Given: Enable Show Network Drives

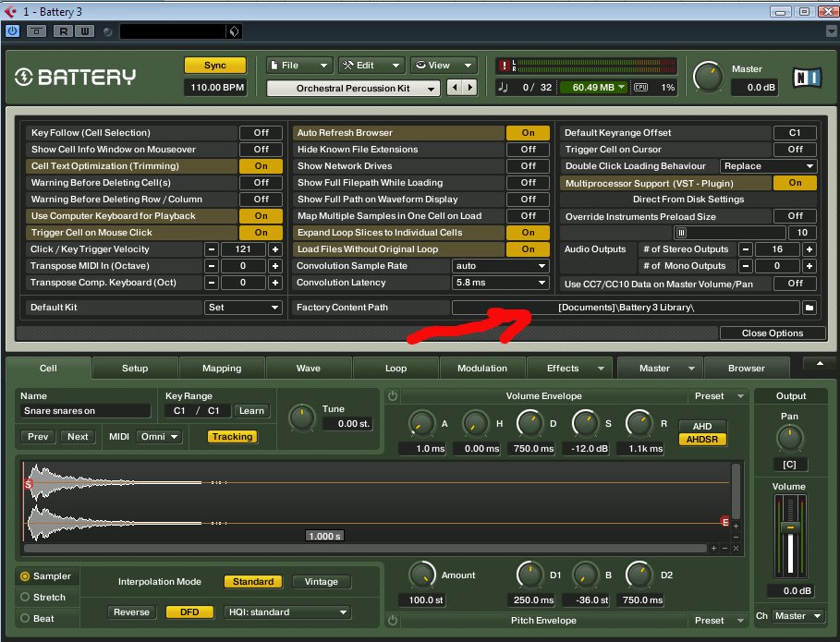Looking at the screenshot, I should pos(528,166).
